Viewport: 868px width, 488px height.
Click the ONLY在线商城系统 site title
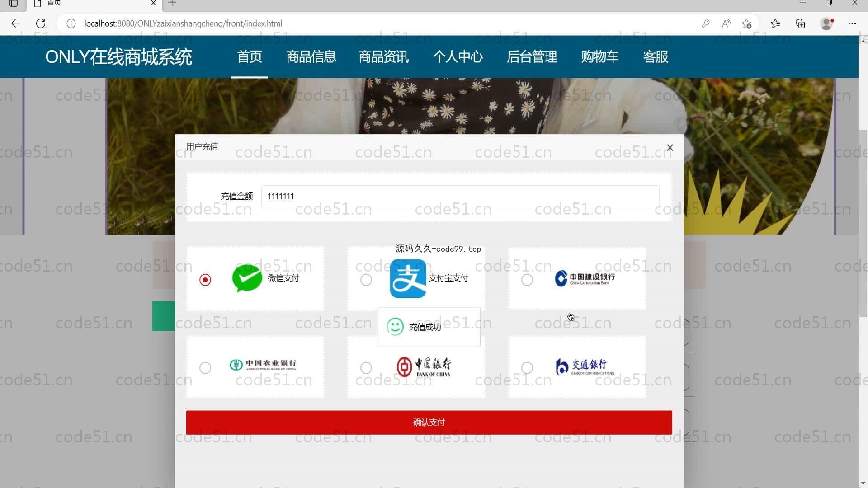click(118, 57)
